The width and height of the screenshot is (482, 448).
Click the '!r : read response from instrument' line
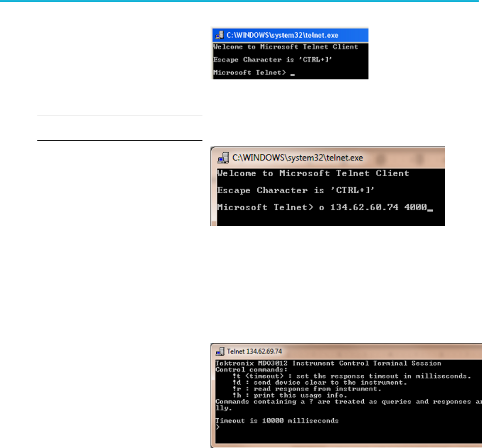tap(307, 389)
